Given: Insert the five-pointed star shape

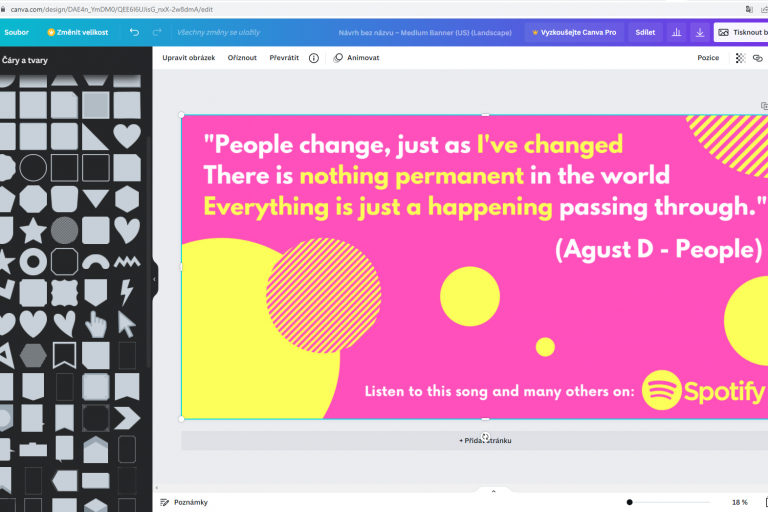Looking at the screenshot, I should (x=32, y=230).
